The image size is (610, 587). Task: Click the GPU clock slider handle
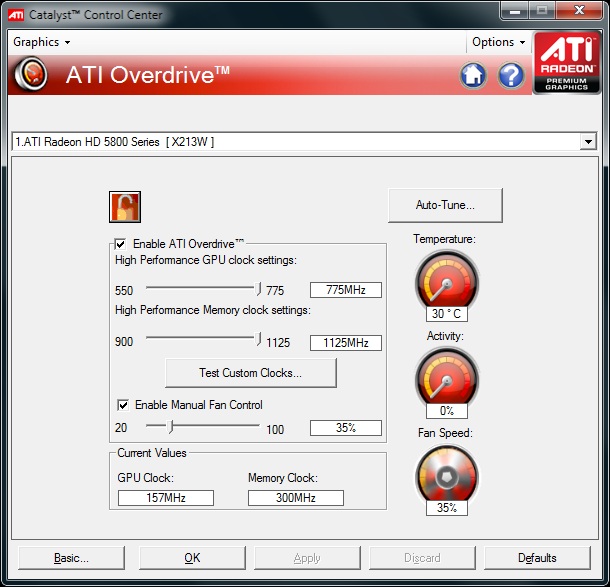258,289
